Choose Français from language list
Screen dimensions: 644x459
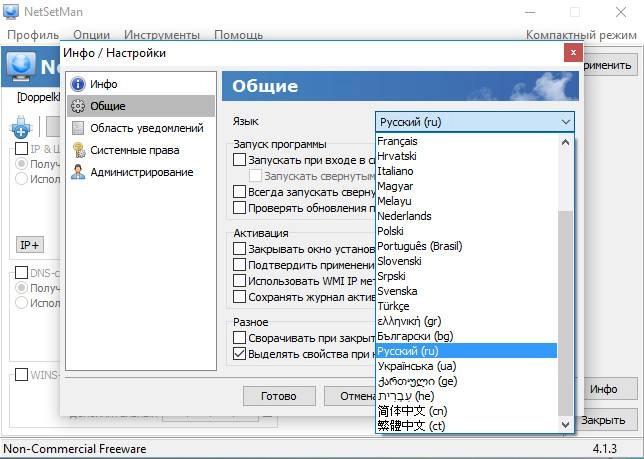click(x=467, y=141)
